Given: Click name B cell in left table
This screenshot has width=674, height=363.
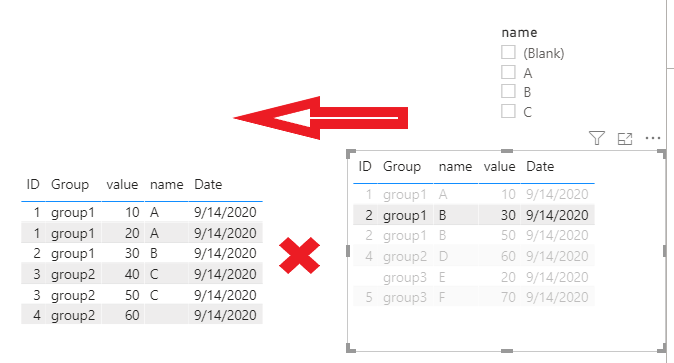Looking at the screenshot, I should (154, 253).
